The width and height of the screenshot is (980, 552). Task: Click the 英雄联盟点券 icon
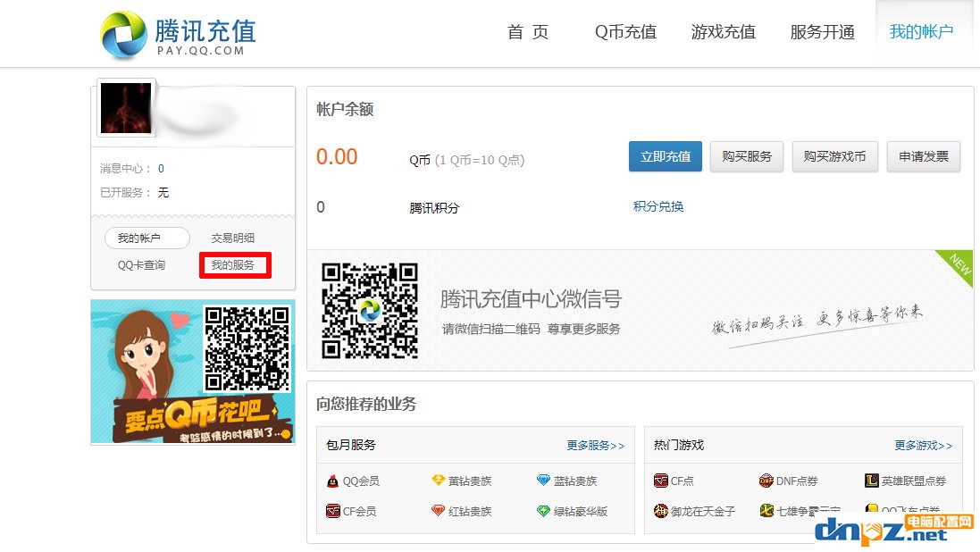coord(871,481)
